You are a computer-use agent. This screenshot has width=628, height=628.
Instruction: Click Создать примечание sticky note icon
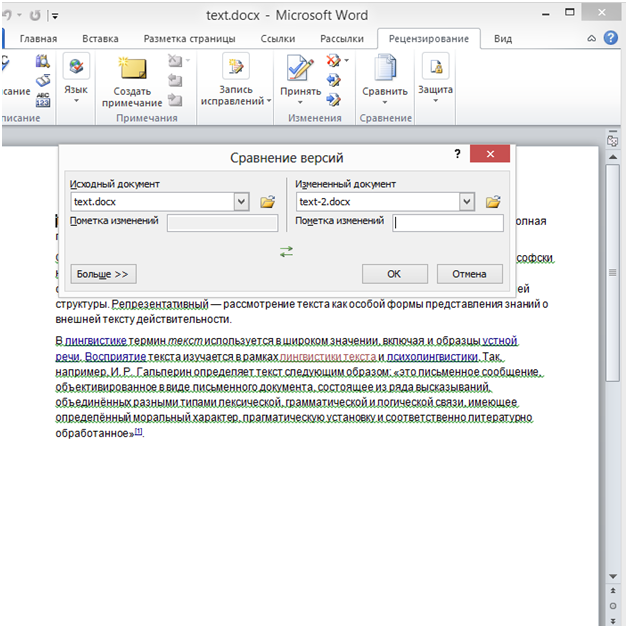coord(133,68)
